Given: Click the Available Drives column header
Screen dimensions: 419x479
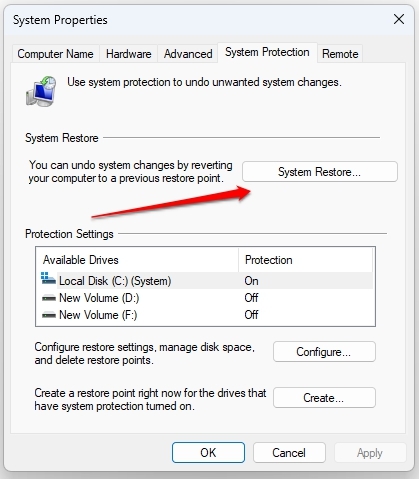Looking at the screenshot, I should [137, 260].
